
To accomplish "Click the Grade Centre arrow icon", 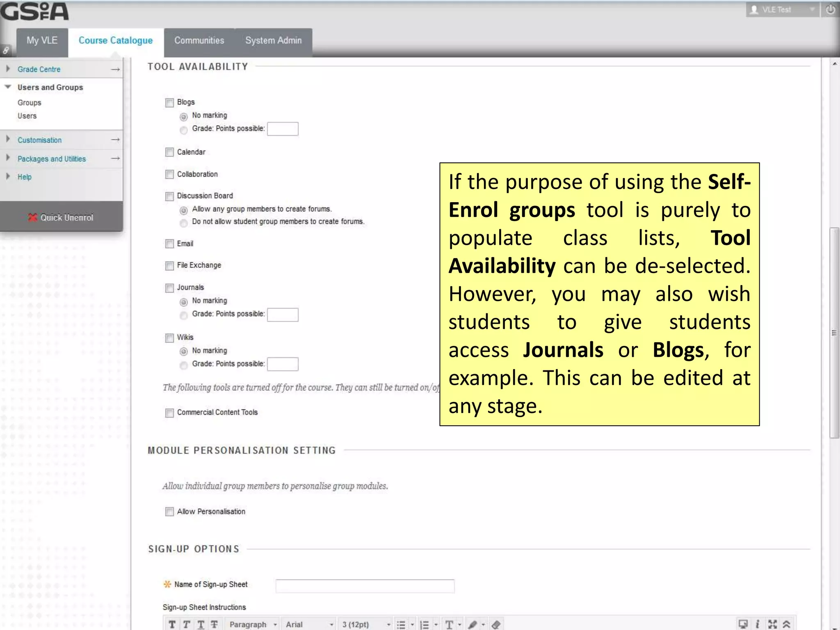I will click(x=116, y=69).
